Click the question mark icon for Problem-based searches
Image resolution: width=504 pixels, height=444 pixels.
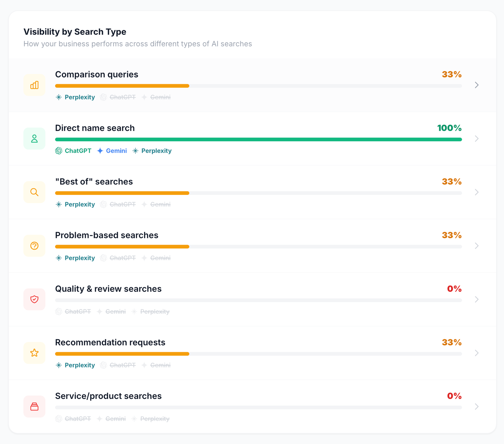[34, 246]
